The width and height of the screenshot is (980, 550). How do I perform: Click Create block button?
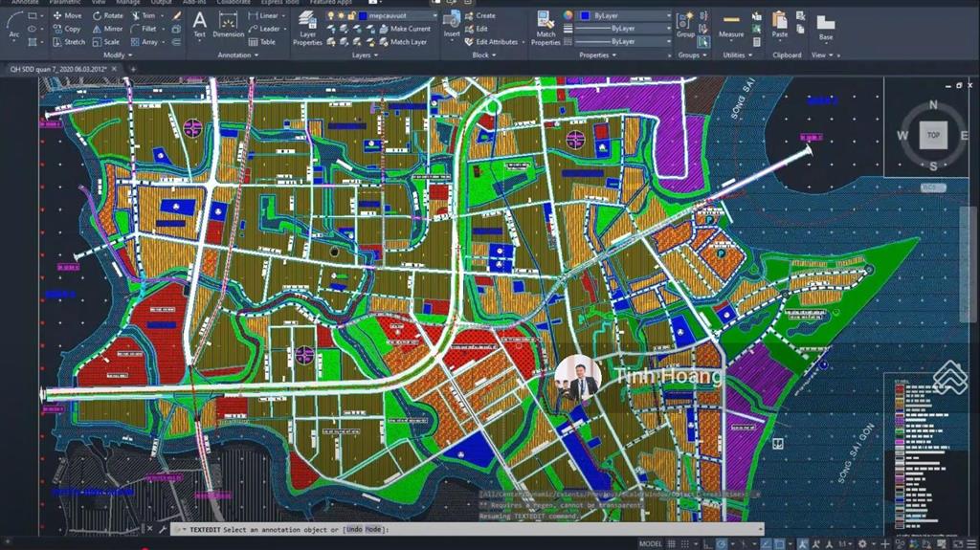[480, 15]
